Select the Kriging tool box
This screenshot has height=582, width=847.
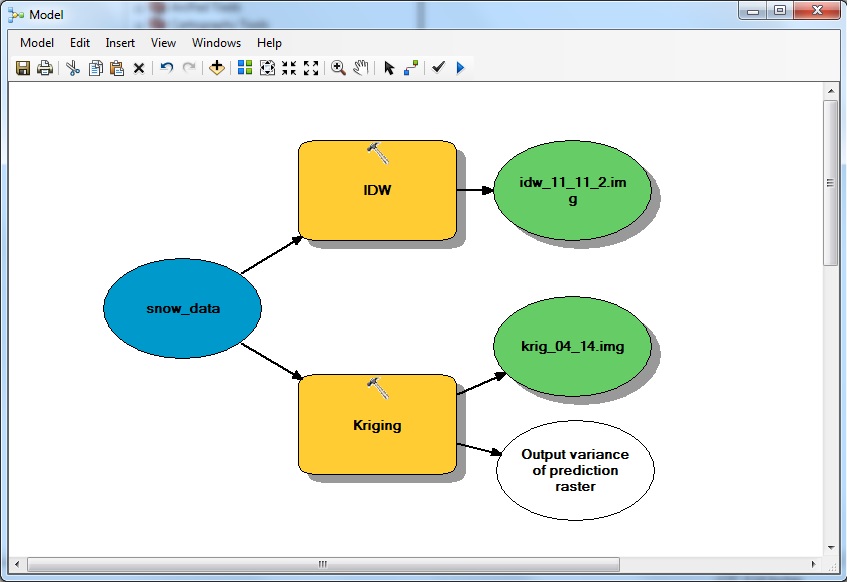click(377, 424)
